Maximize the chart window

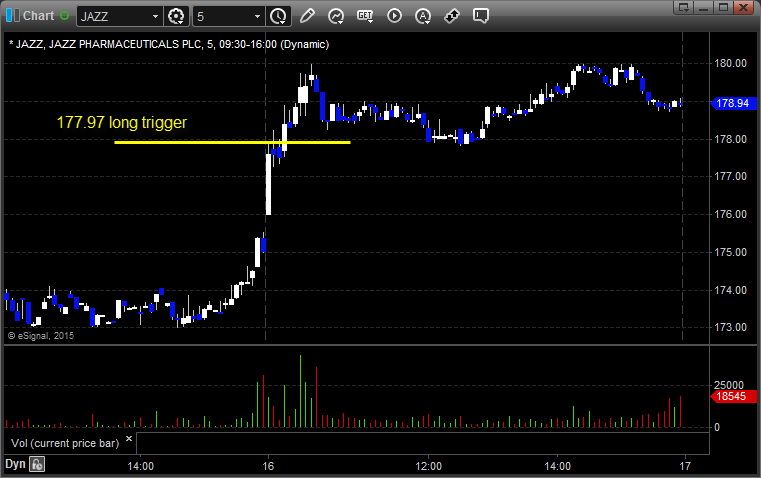tap(723, 7)
